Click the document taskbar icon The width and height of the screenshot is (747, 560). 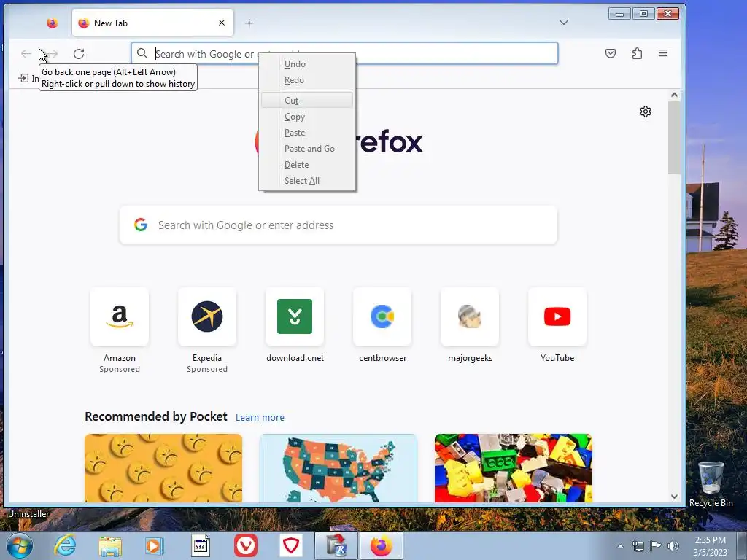click(x=200, y=545)
